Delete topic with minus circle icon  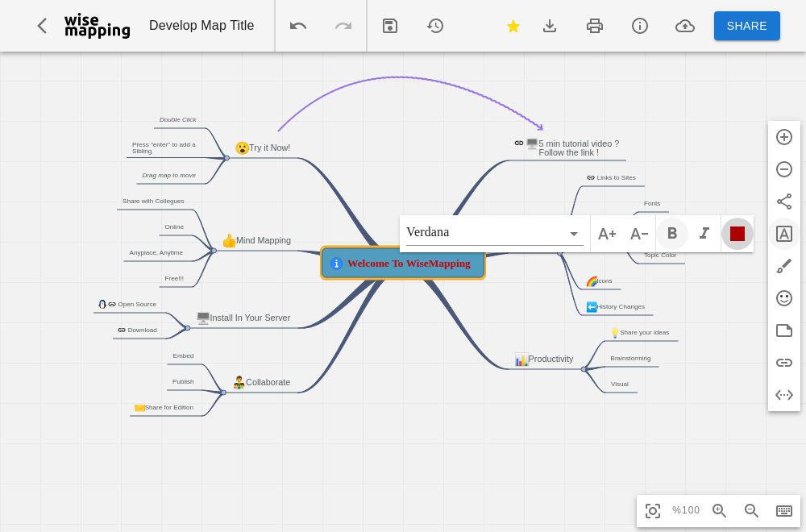(x=784, y=169)
